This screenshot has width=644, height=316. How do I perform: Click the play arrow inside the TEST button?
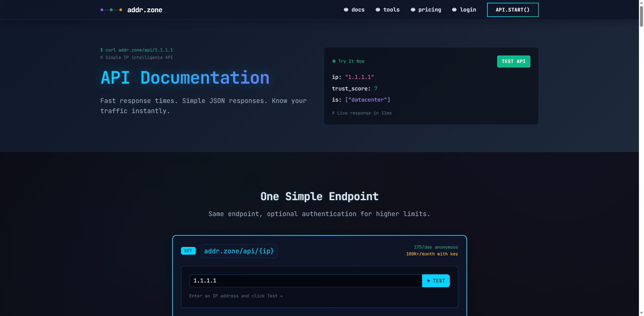[428, 281]
